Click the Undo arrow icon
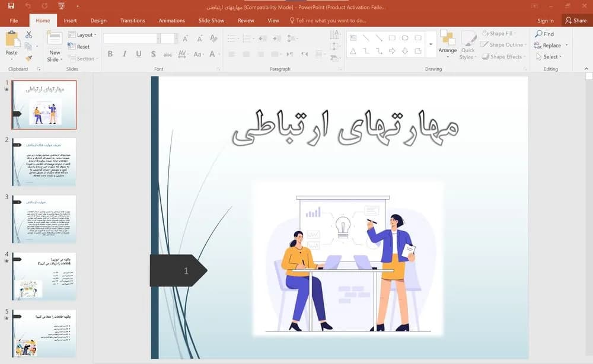 pyautogui.click(x=28, y=6)
